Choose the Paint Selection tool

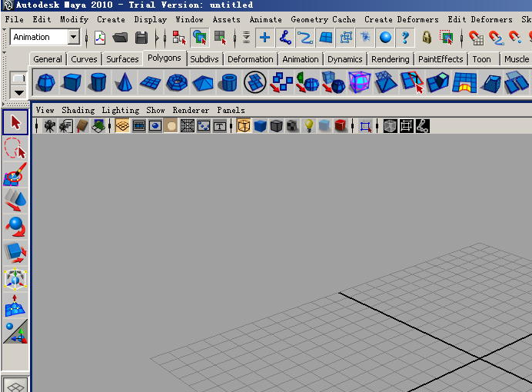coord(15,174)
